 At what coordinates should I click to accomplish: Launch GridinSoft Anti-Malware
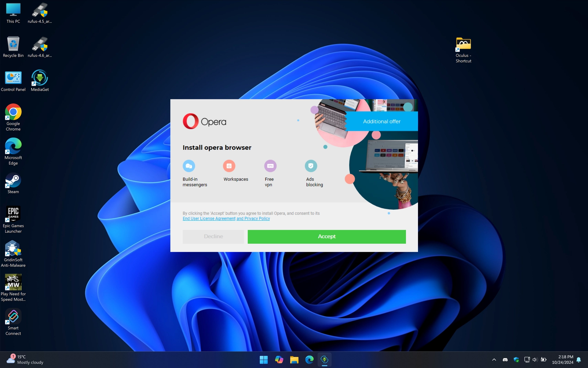[13, 249]
